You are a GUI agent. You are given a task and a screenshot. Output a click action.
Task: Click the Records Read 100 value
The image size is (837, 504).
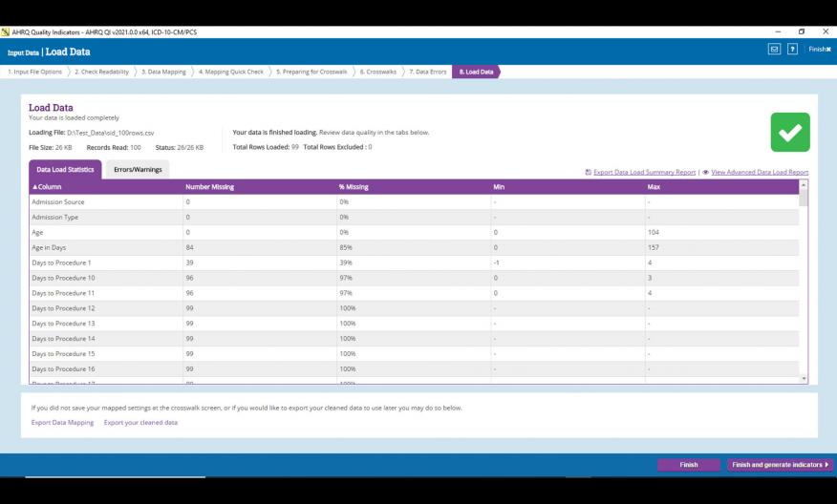[x=136, y=148]
